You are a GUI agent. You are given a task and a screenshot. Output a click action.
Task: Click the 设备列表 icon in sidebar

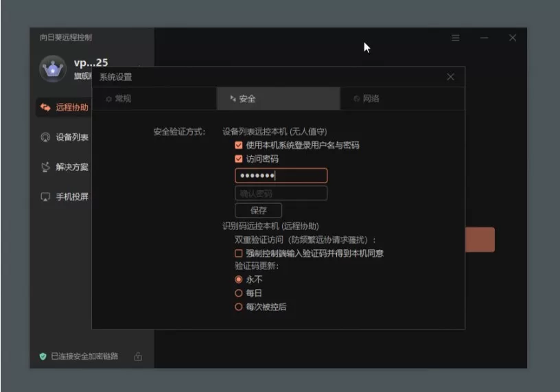click(45, 137)
